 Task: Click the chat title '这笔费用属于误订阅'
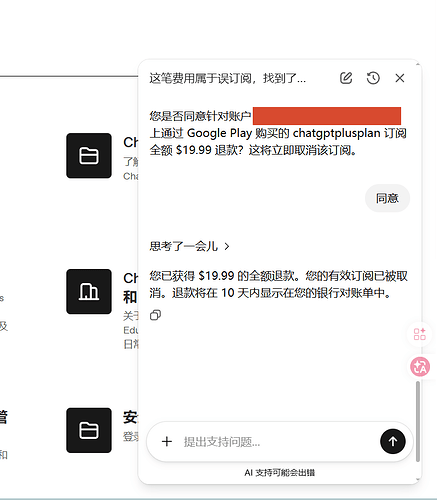(227, 78)
